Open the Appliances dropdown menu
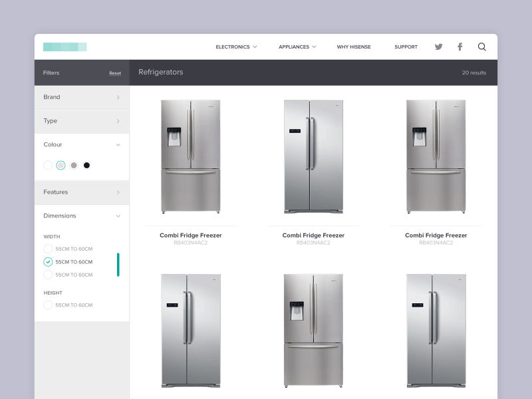The width and height of the screenshot is (532, 399). (297, 47)
